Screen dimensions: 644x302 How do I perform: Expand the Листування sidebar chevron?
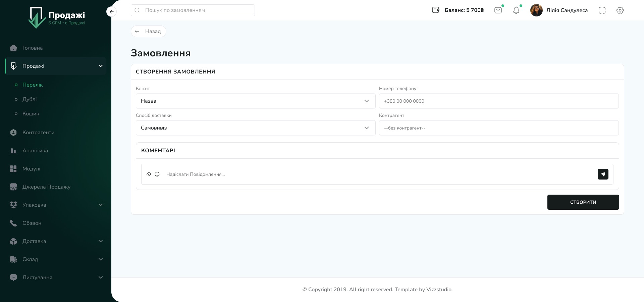point(101,278)
